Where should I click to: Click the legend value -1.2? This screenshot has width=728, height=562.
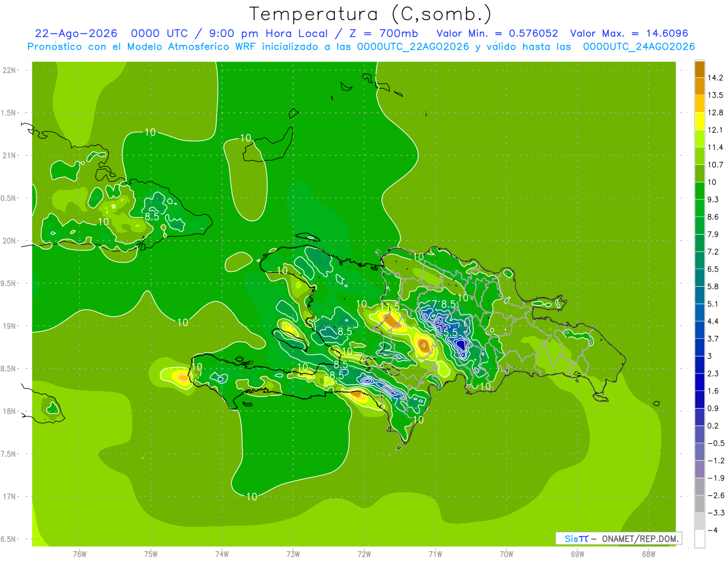715,461
